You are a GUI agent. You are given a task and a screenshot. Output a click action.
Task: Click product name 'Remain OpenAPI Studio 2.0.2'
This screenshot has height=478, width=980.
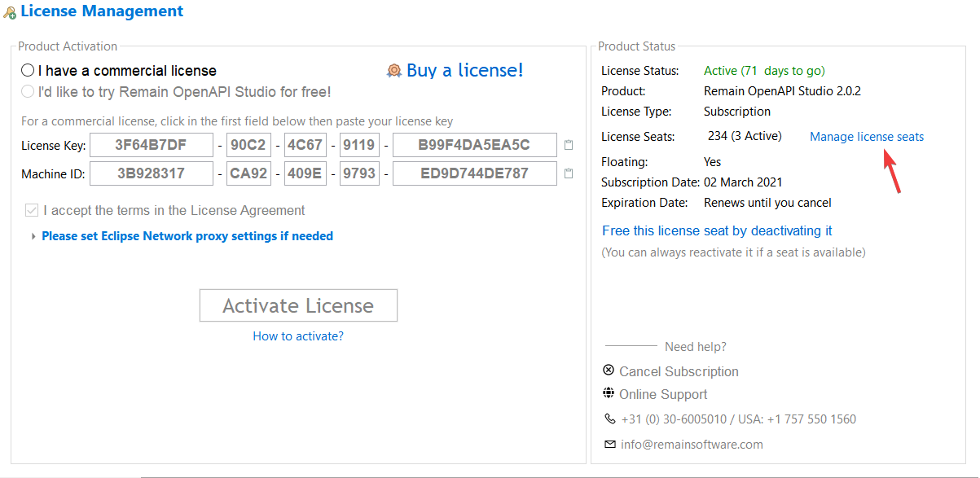[782, 91]
